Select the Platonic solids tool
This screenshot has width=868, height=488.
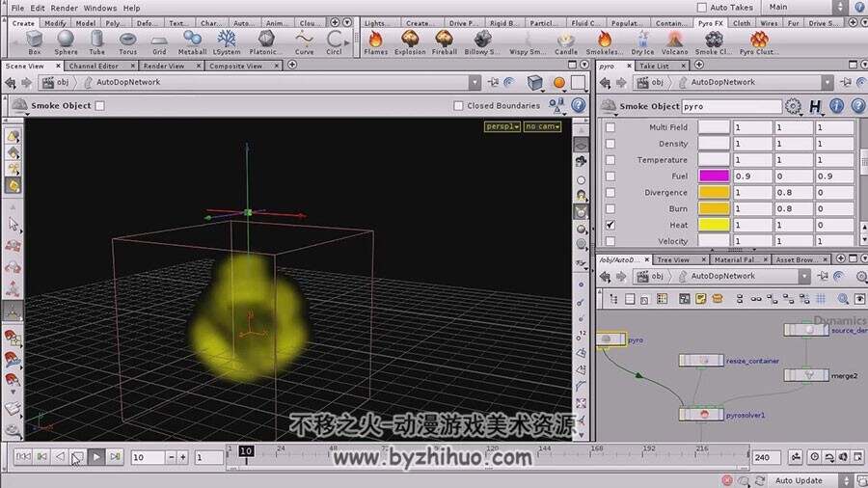(x=265, y=42)
